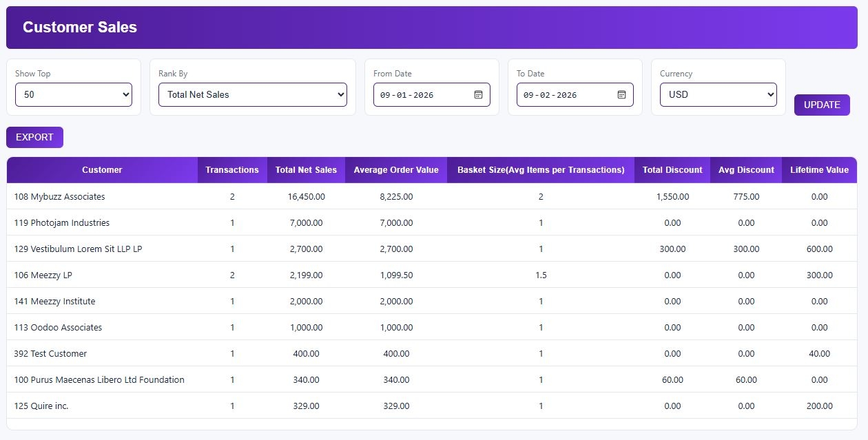The image size is (868, 440).
Task: Click the Average Order Value column header
Action: [x=395, y=170]
